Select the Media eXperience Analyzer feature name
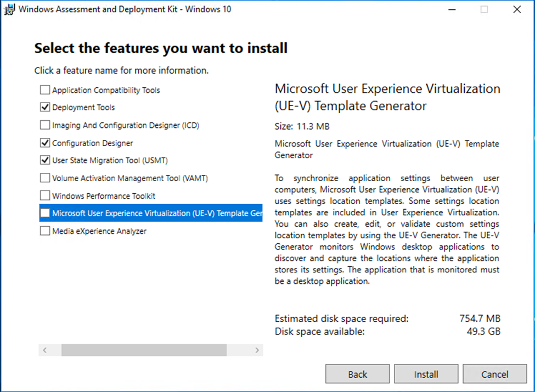535x392 pixels. (x=99, y=231)
